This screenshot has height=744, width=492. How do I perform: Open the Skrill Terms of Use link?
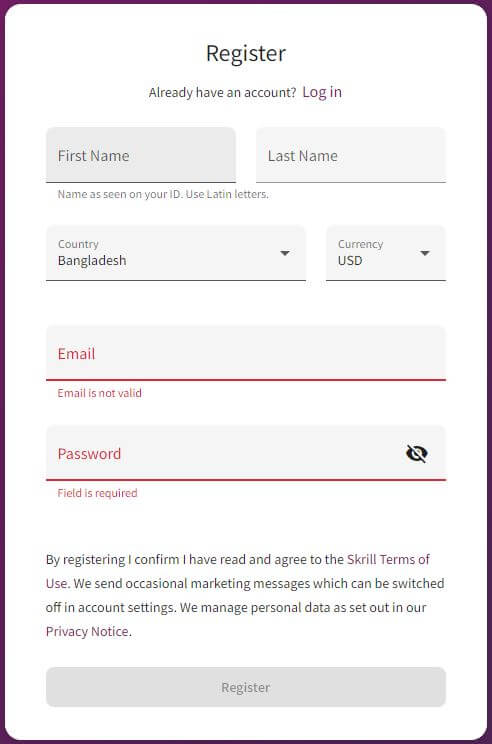(x=238, y=571)
